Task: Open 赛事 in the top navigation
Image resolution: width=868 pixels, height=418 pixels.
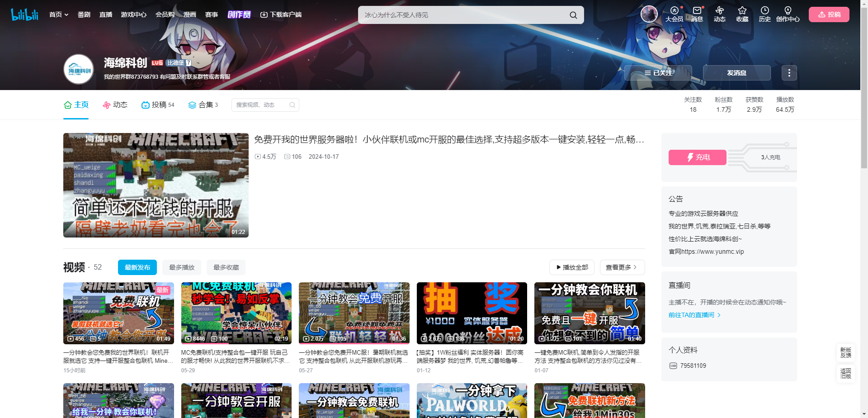Action: 212,14
